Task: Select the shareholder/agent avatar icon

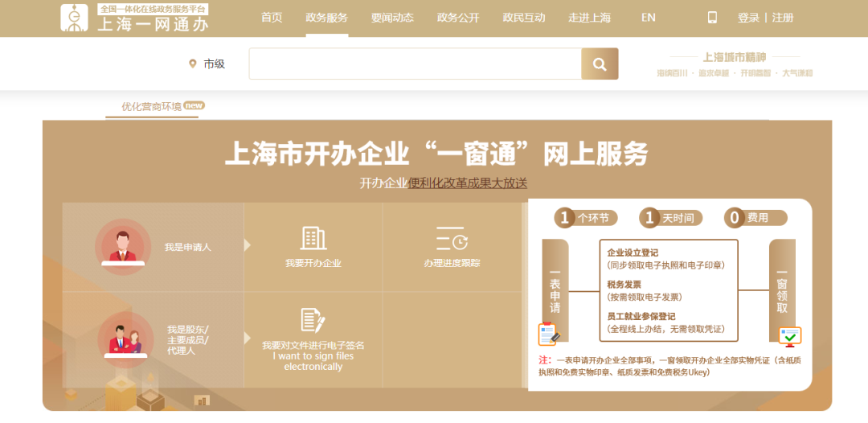Action: click(125, 339)
